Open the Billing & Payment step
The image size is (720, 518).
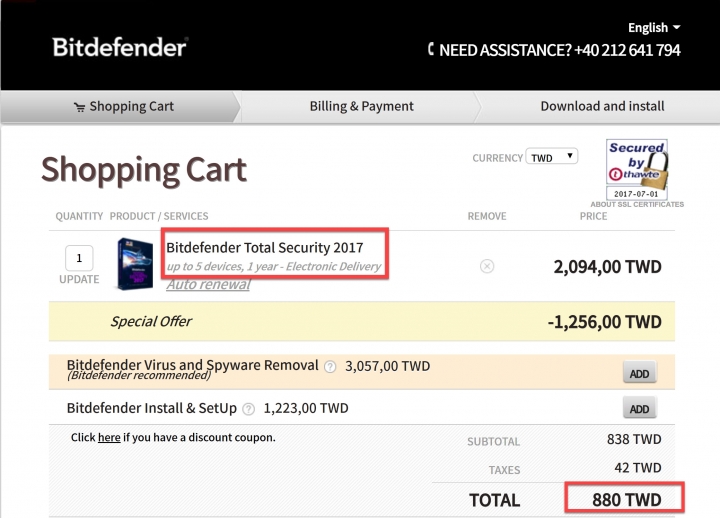pos(361,106)
